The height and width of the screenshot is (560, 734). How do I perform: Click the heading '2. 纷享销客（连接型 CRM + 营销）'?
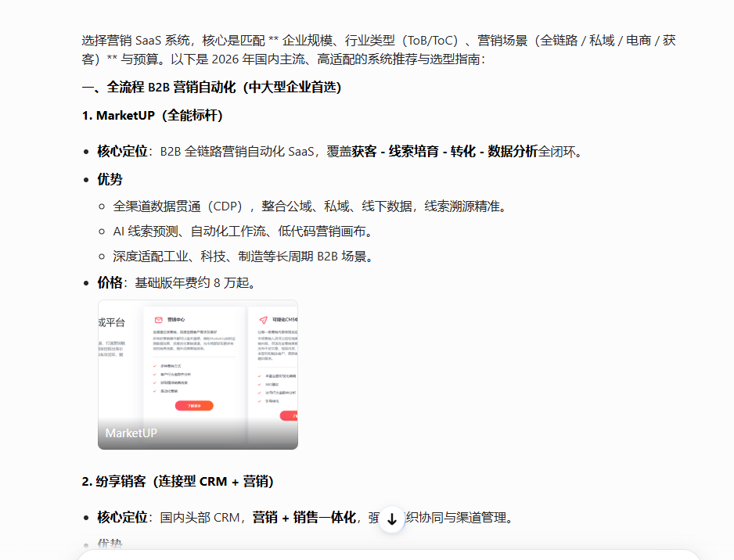click(x=178, y=482)
